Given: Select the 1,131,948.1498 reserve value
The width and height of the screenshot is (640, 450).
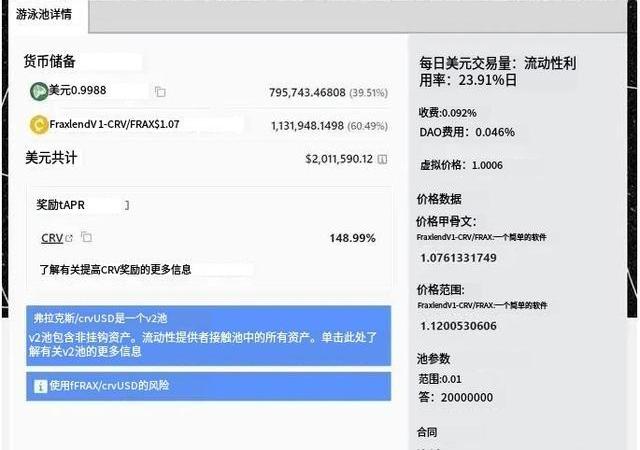Looking at the screenshot, I should pos(307,126).
